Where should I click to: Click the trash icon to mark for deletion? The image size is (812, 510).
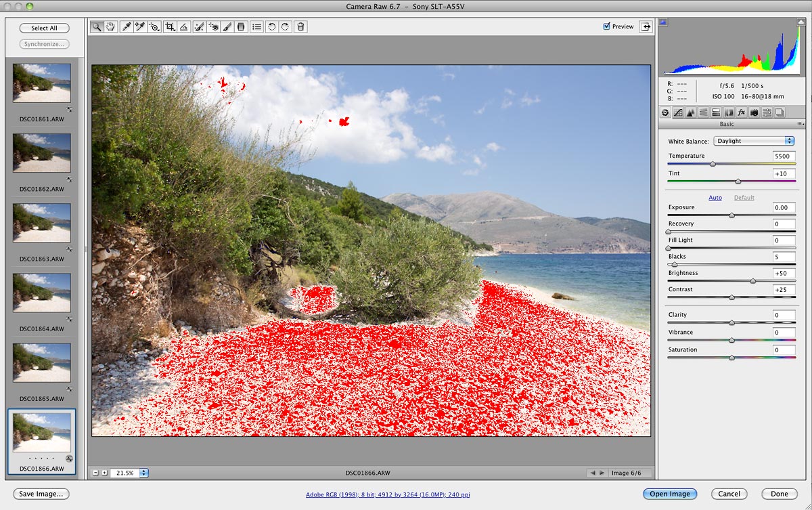tap(300, 26)
